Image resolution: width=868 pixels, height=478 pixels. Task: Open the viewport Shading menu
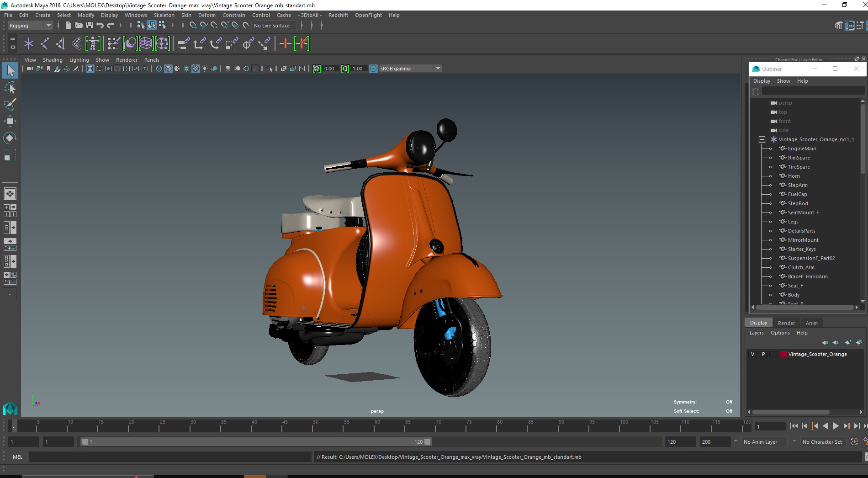coord(53,60)
